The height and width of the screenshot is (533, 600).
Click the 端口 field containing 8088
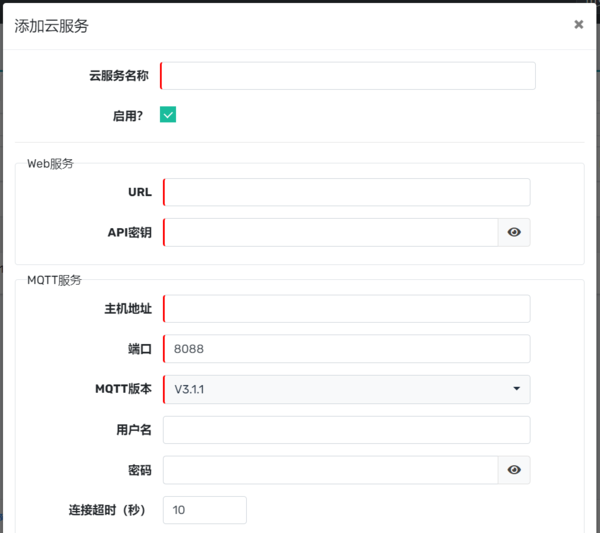tap(346, 349)
